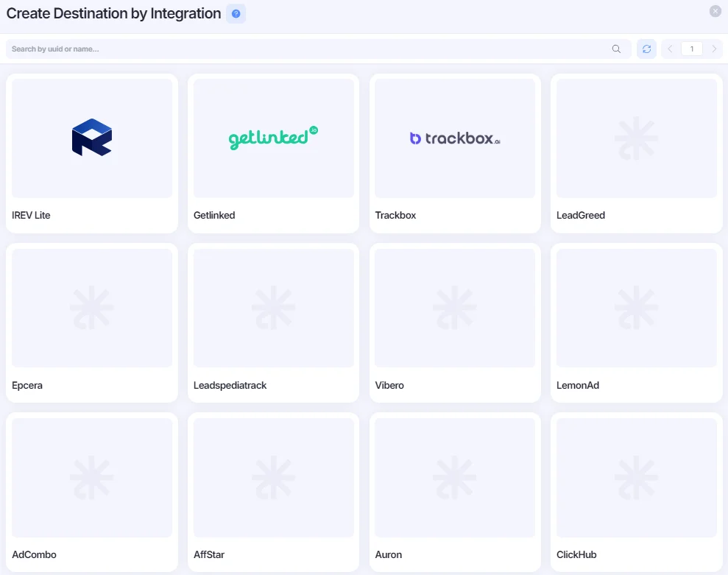The width and height of the screenshot is (728, 575).
Task: Click the AffStar label
Action: click(209, 554)
